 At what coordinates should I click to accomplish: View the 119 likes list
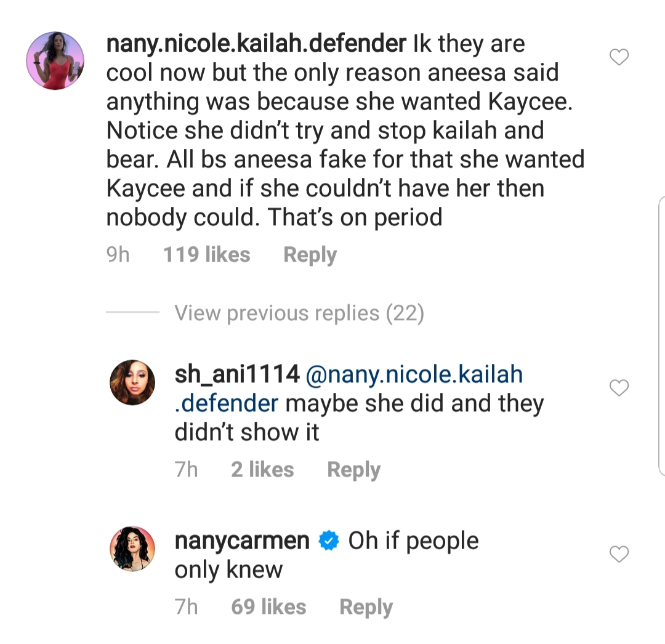206,254
